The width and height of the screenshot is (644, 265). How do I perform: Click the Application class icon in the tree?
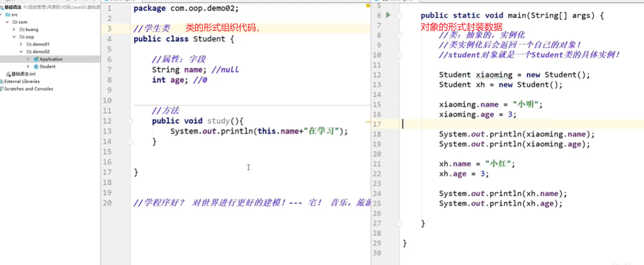[36, 59]
